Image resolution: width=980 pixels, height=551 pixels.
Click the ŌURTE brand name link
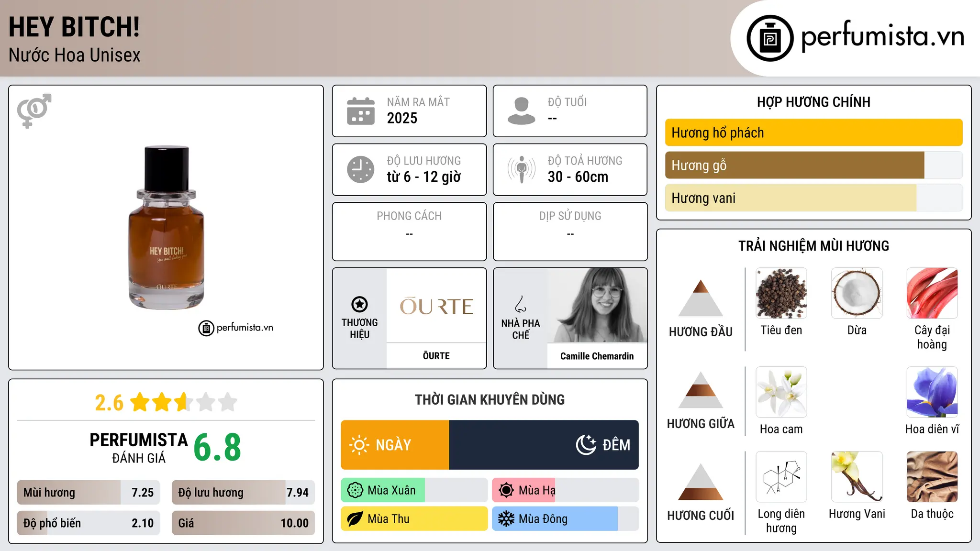pos(436,356)
